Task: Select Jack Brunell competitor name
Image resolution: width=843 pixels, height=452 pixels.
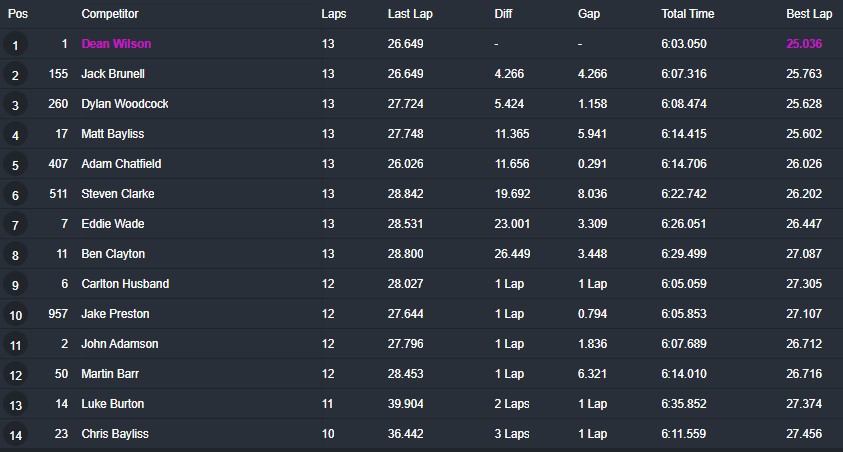Action: click(x=115, y=74)
